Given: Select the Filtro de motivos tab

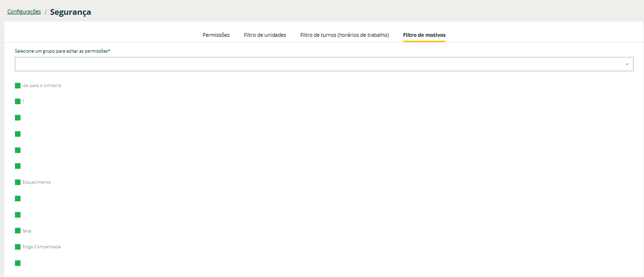Looking at the screenshot, I should (x=424, y=35).
